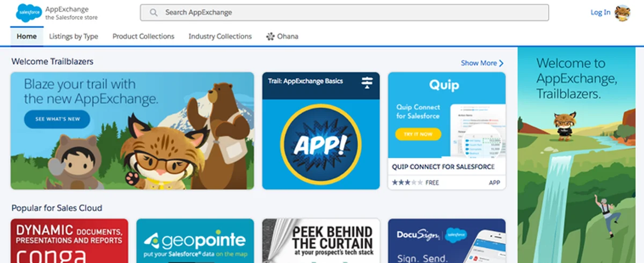Click the 'APP' type label on Quip card

494,182
